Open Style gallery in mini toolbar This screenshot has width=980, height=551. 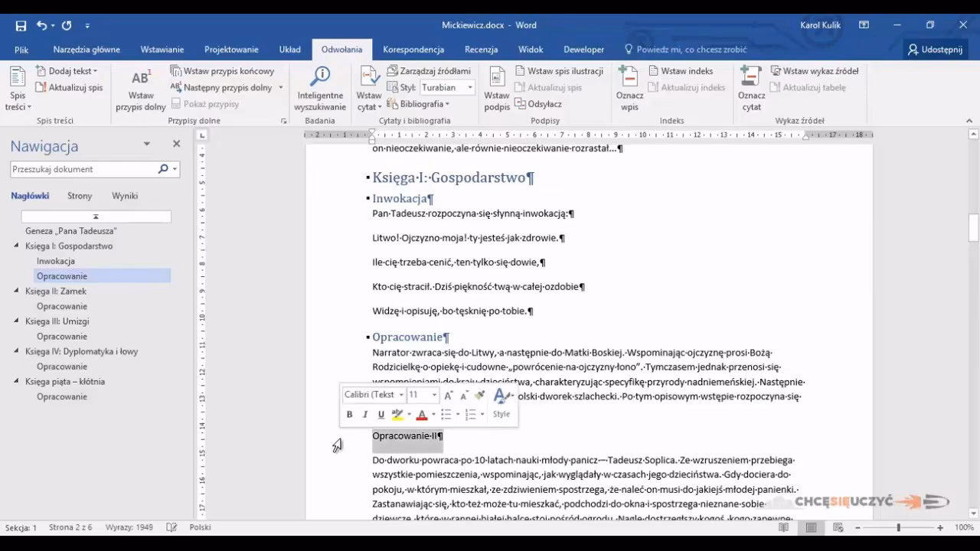pyautogui.click(x=501, y=403)
